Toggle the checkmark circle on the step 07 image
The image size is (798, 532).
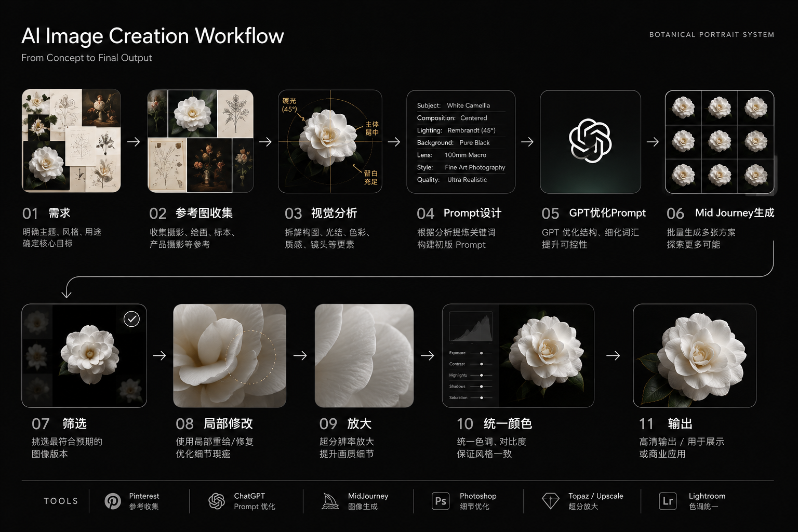(x=132, y=319)
